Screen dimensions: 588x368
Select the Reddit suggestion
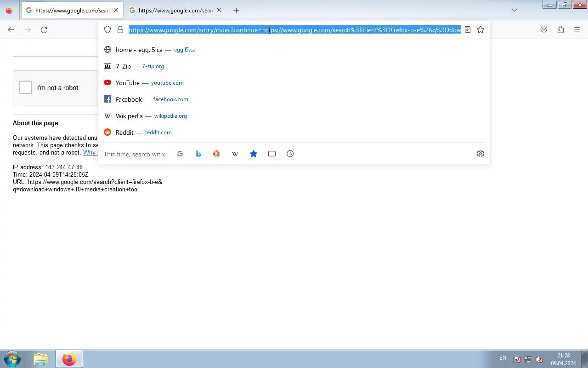pos(294,132)
